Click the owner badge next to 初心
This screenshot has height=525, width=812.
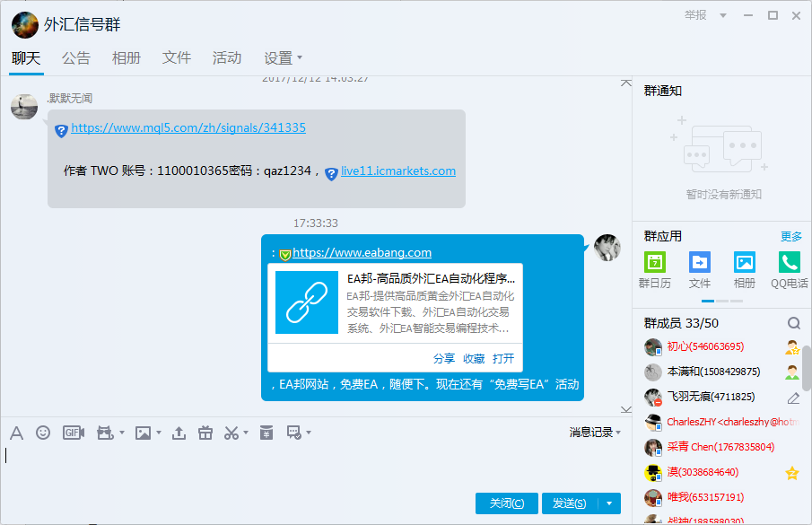pyautogui.click(x=791, y=347)
